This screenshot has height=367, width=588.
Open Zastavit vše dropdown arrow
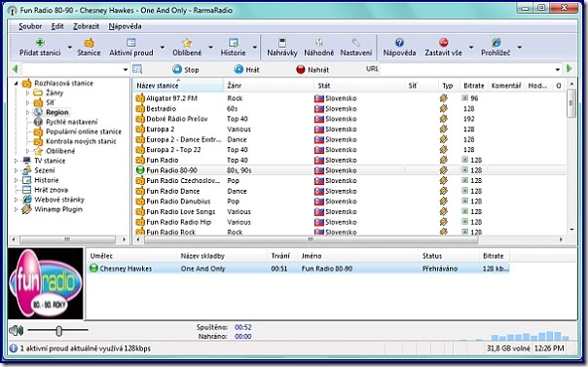tap(471, 48)
